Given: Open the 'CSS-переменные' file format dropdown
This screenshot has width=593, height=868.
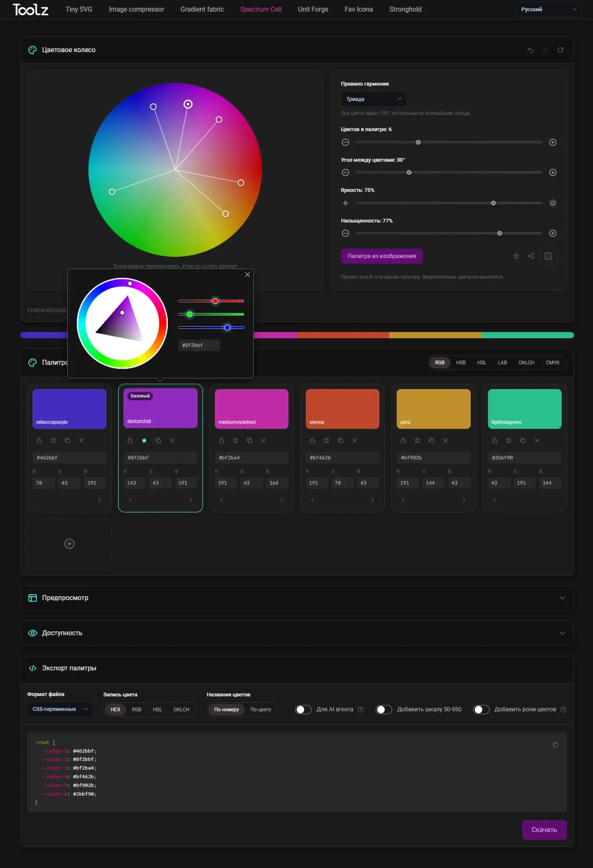Looking at the screenshot, I should pyautogui.click(x=60, y=709).
